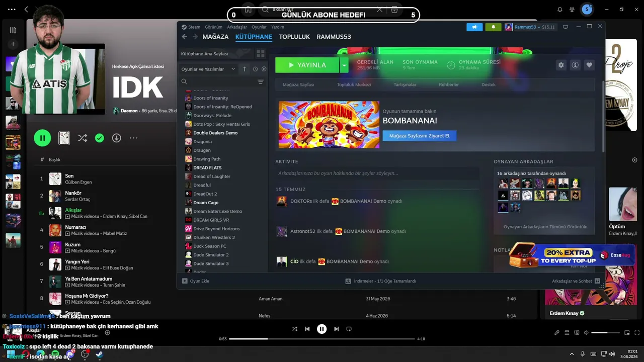
Task: Open Spotify lyrics microphone icon
Action: coord(557,332)
